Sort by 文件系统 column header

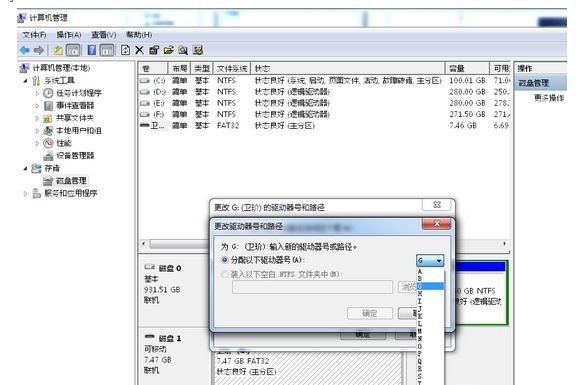tap(232, 68)
